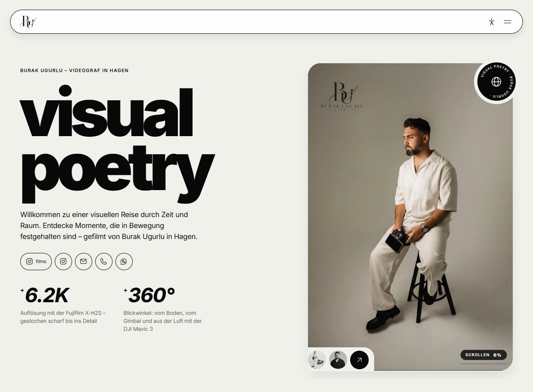Image resolution: width=533 pixels, height=392 pixels.
Task: Click the standalone Instagram icon button
Action: (63, 261)
